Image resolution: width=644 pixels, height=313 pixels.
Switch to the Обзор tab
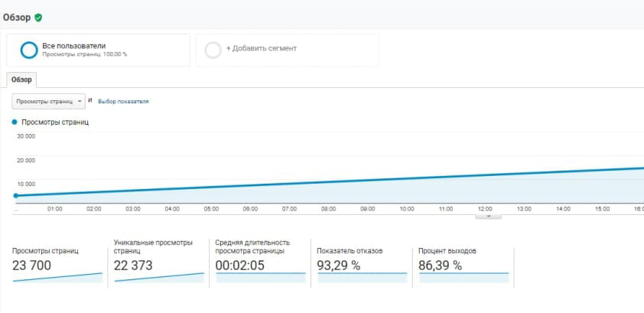(21, 80)
